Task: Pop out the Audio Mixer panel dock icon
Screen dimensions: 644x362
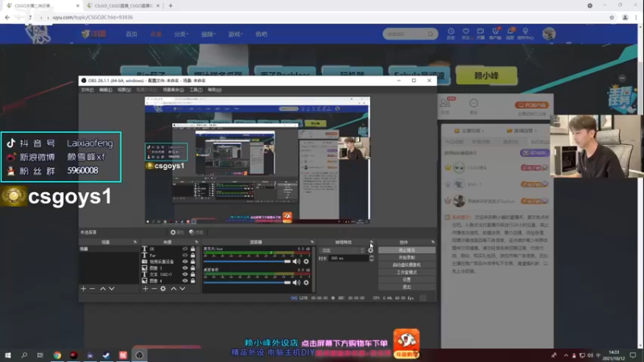Action: click(312, 242)
